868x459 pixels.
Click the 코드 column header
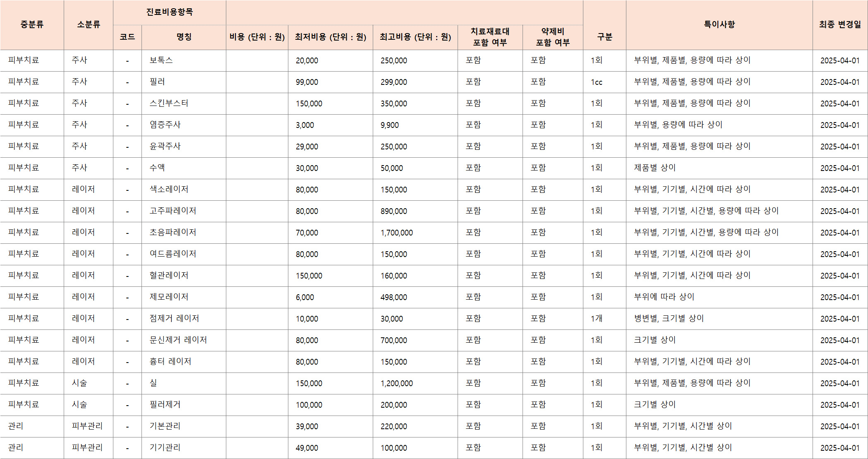coord(127,37)
